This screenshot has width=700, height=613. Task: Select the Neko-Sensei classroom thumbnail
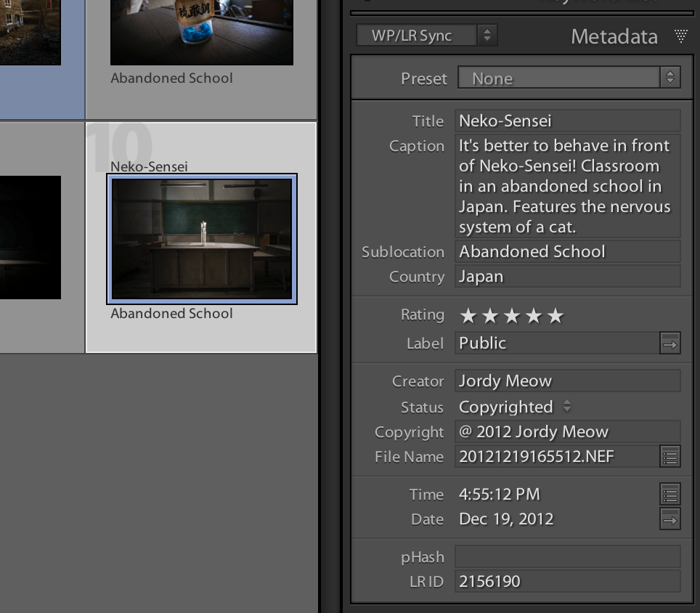point(202,239)
